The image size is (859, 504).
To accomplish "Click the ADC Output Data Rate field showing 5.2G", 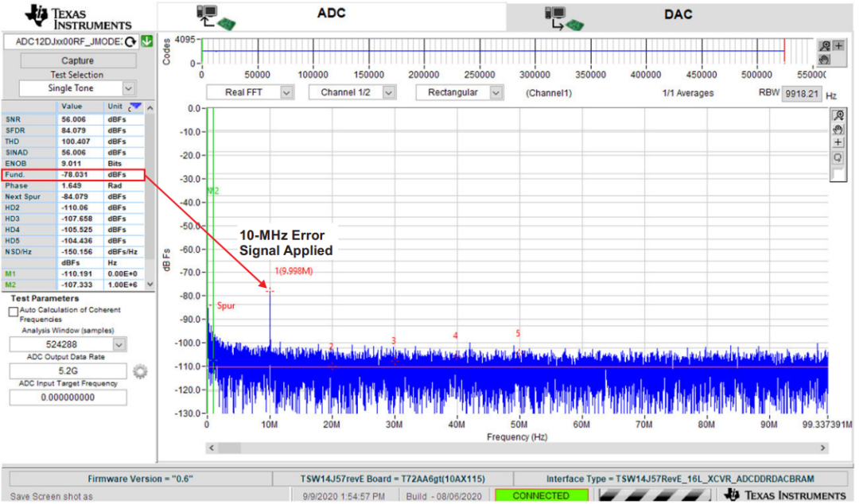I will (68, 371).
